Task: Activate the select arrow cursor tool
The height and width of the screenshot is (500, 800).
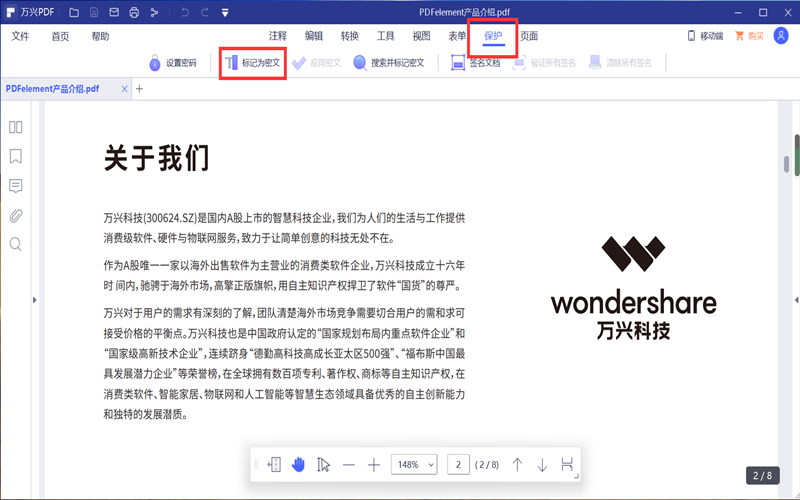Action: [323, 464]
